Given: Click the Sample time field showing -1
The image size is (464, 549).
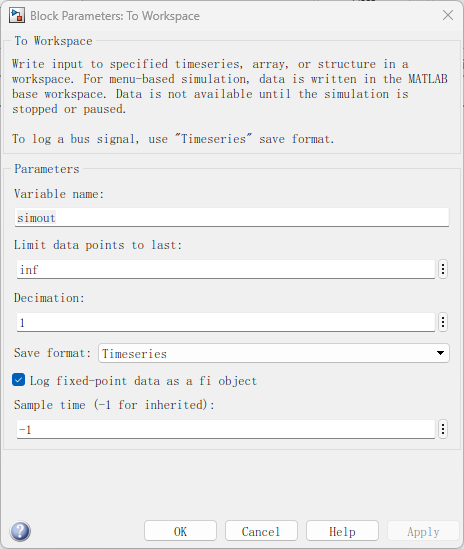Looking at the screenshot, I should [x=226, y=429].
